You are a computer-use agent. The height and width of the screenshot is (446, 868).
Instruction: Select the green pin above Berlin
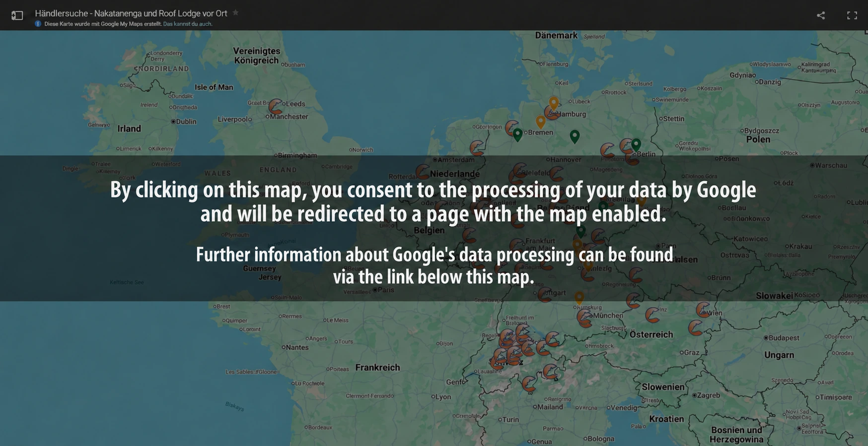click(636, 144)
